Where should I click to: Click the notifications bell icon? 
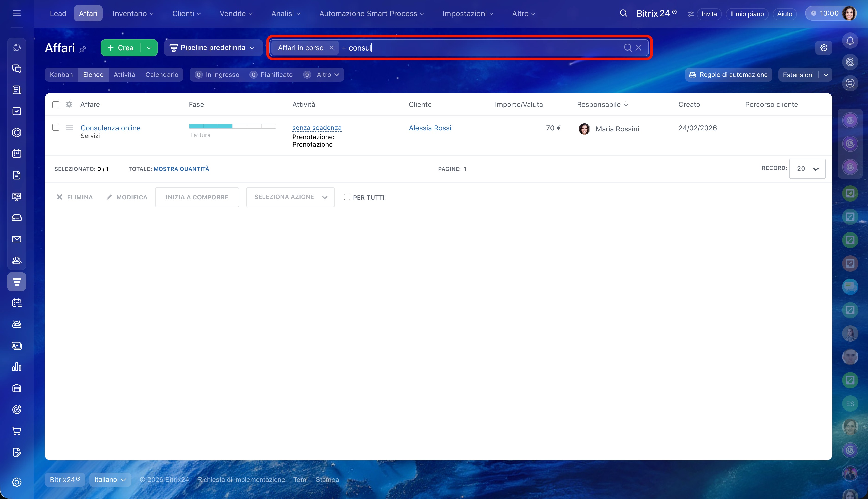850,41
